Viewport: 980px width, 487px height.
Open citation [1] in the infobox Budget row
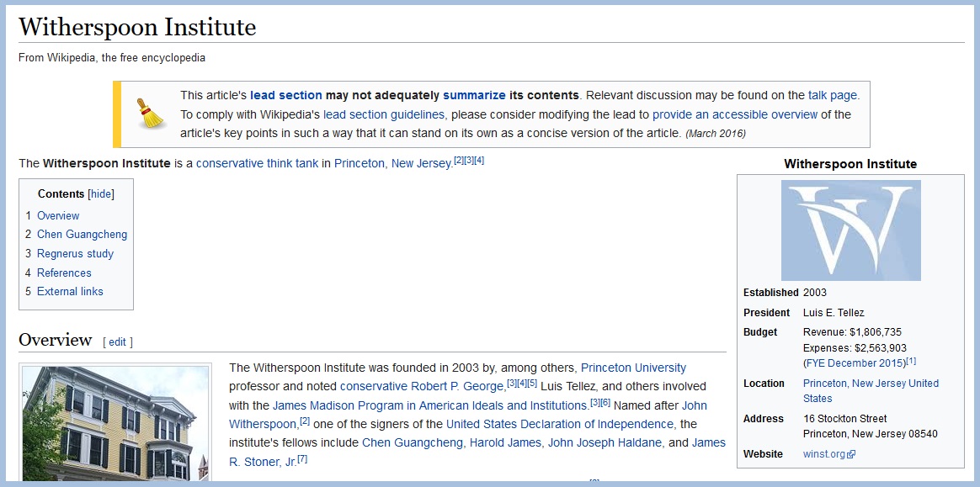pyautogui.click(x=911, y=361)
